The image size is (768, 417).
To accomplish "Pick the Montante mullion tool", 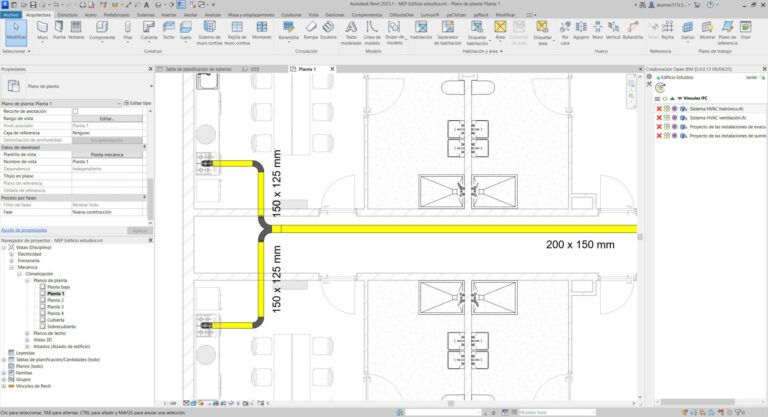I will [x=262, y=30].
